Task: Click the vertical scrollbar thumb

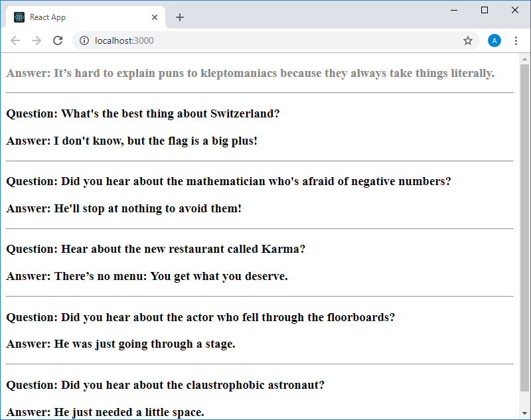Action: pos(524,226)
